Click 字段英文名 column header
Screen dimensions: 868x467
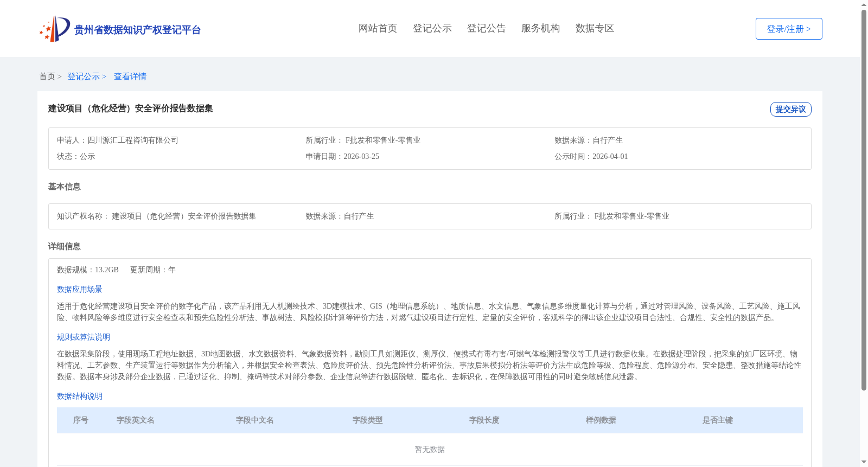(x=136, y=420)
